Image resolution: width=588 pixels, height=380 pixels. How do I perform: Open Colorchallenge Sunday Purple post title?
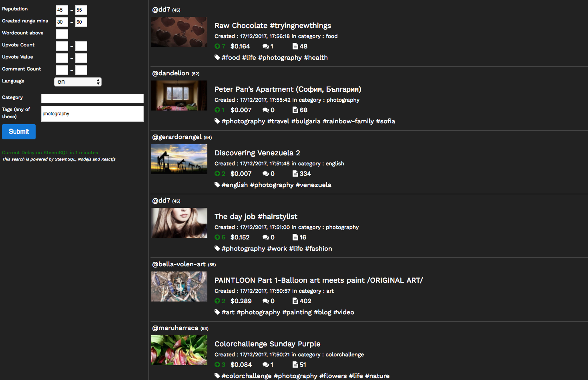pos(267,344)
